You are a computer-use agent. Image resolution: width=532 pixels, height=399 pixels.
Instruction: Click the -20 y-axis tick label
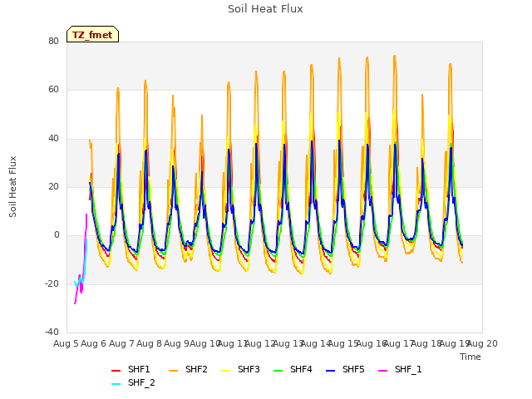52,283
